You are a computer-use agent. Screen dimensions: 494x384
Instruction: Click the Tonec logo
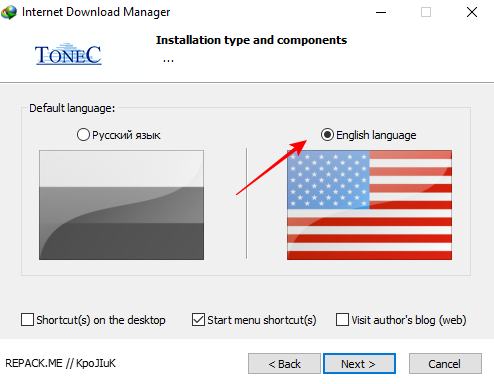pos(68,54)
